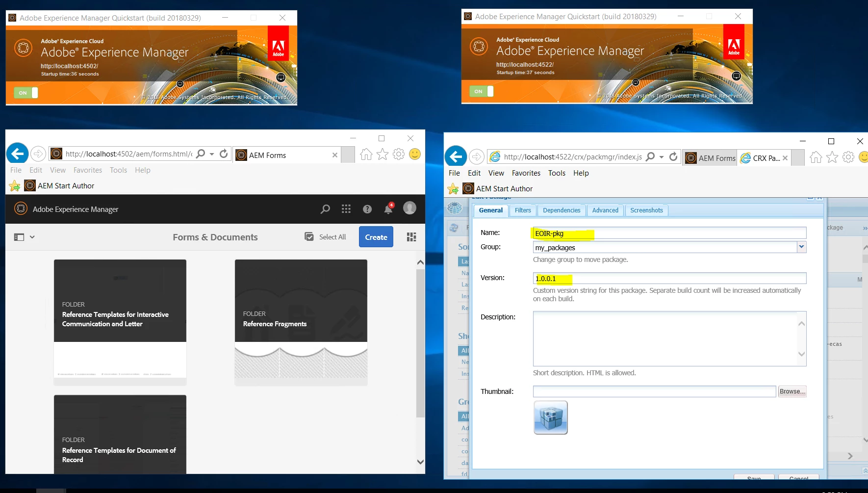Open View menu in right browser

tap(496, 173)
